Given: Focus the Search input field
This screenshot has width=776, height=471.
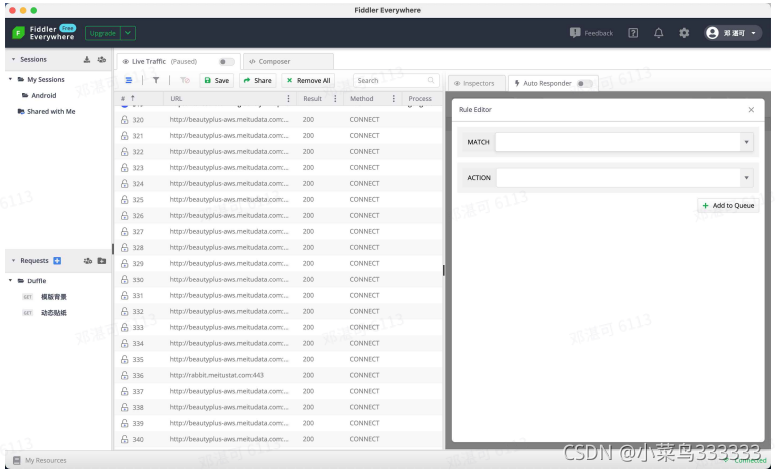Looking at the screenshot, I should pos(391,80).
